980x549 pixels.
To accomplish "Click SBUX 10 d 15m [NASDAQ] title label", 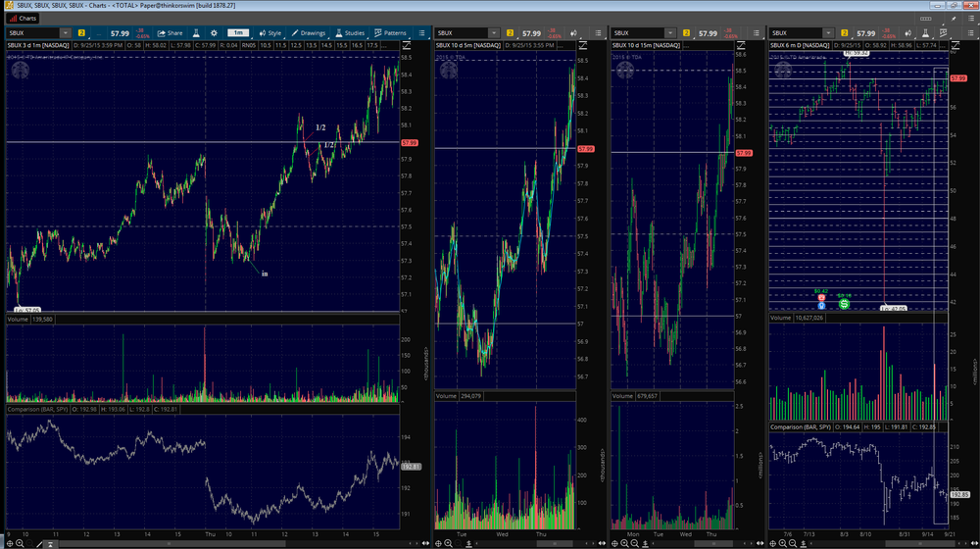I will pyautogui.click(x=646, y=46).
